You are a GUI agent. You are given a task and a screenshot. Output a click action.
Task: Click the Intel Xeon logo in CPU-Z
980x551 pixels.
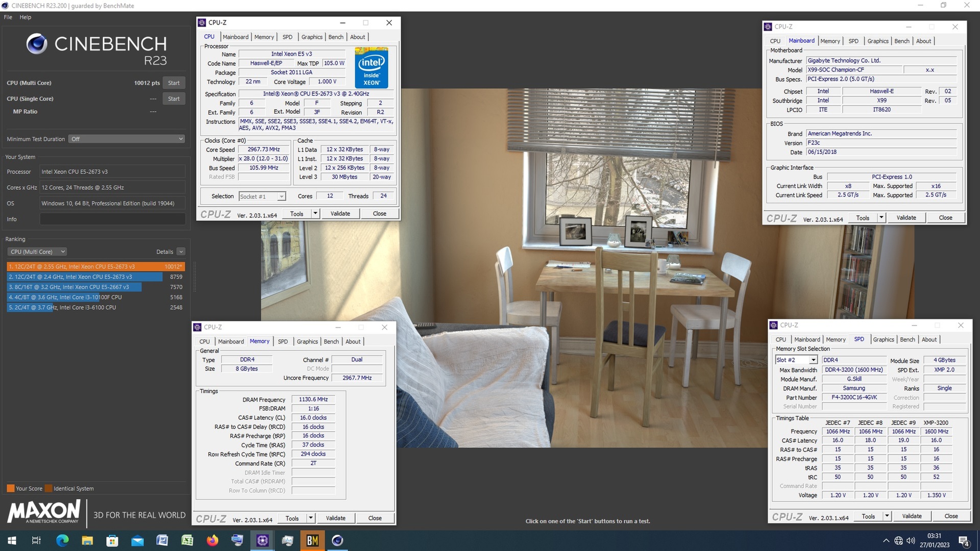[x=372, y=68]
